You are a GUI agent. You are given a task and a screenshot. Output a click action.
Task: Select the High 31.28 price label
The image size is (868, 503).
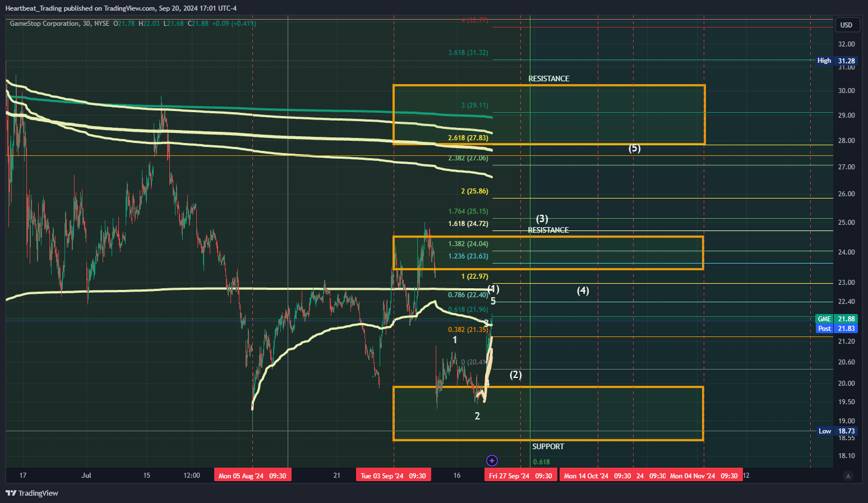(836, 61)
